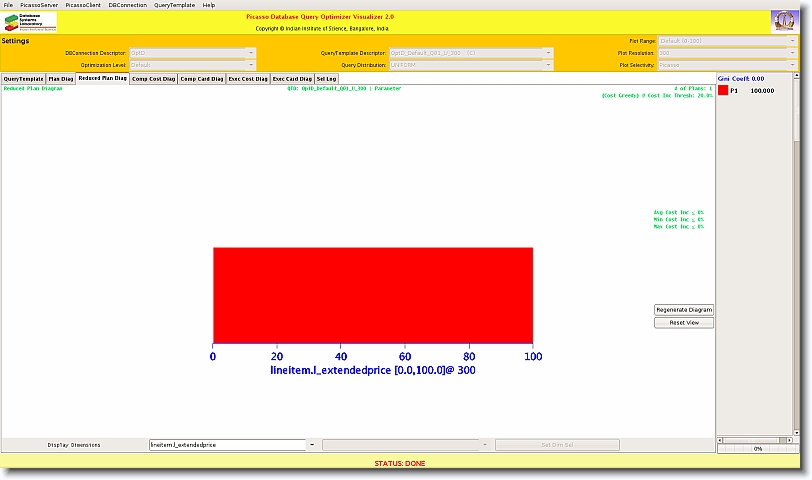Open the Help menu
The height and width of the screenshot is (480, 812).
(209, 5)
